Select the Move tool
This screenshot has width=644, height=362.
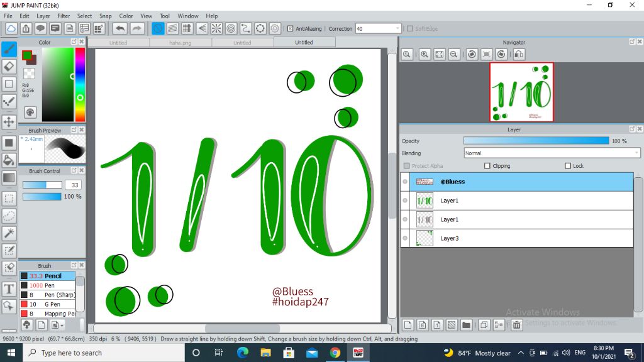click(x=9, y=122)
